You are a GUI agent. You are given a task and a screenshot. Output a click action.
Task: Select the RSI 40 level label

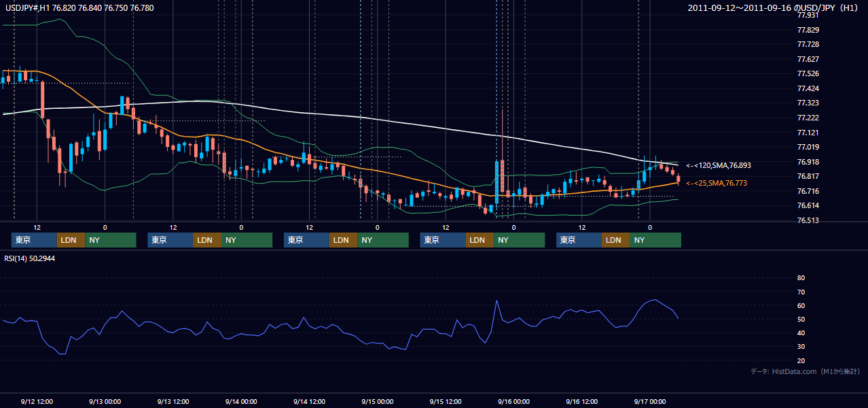(801, 333)
